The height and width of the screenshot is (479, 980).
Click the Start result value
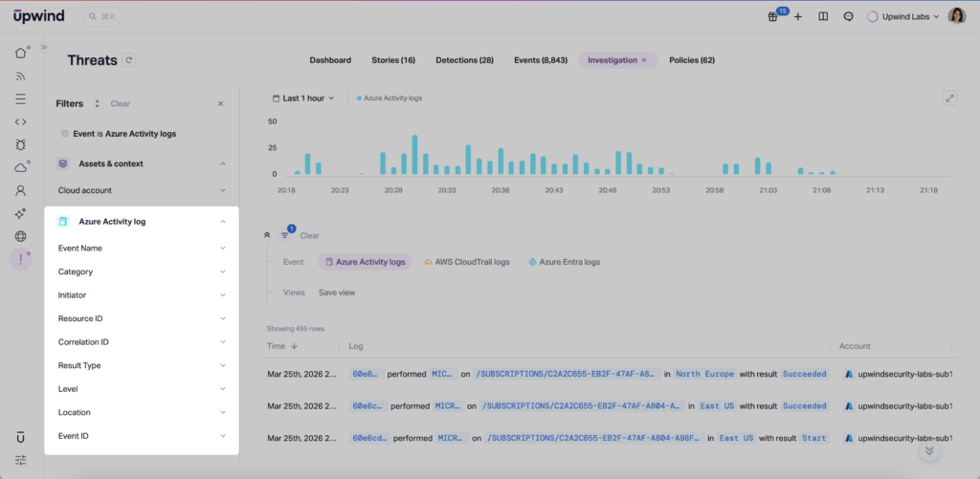coord(815,439)
